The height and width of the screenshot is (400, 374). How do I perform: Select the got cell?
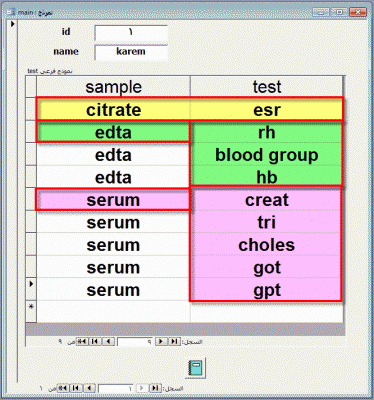click(267, 267)
